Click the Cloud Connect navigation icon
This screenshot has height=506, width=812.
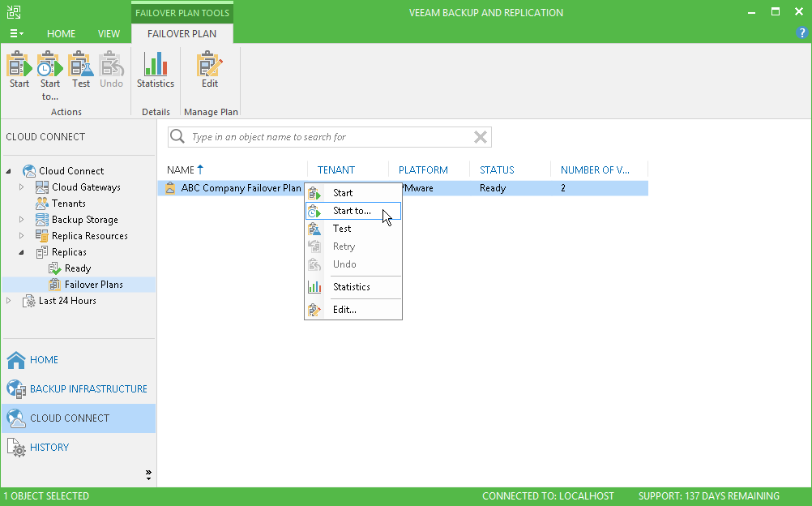(16, 418)
